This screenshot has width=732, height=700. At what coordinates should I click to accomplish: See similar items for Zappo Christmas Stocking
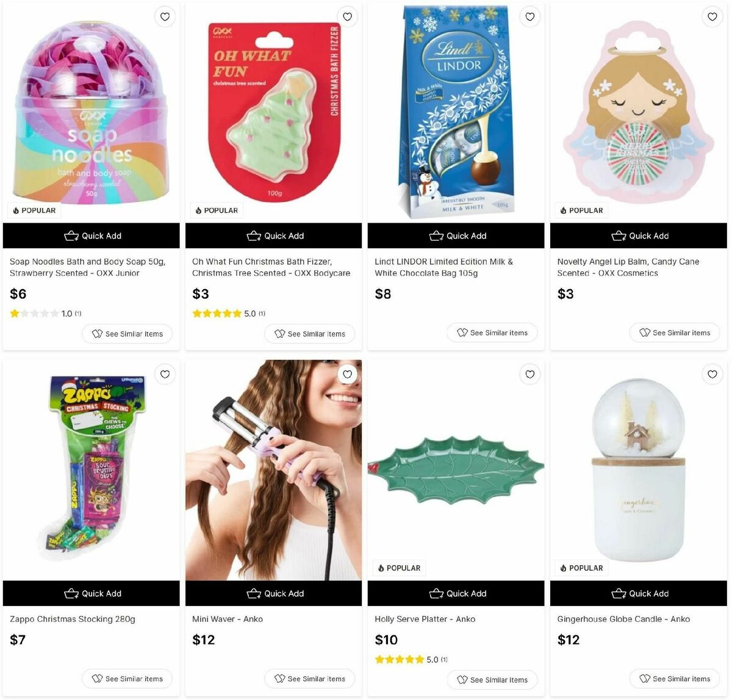pyautogui.click(x=127, y=679)
